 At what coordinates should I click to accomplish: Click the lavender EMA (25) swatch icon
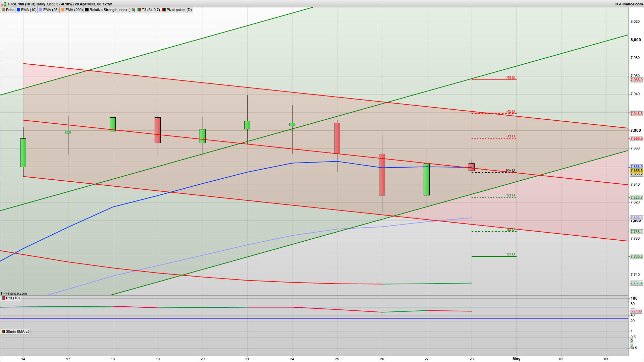coord(41,10)
